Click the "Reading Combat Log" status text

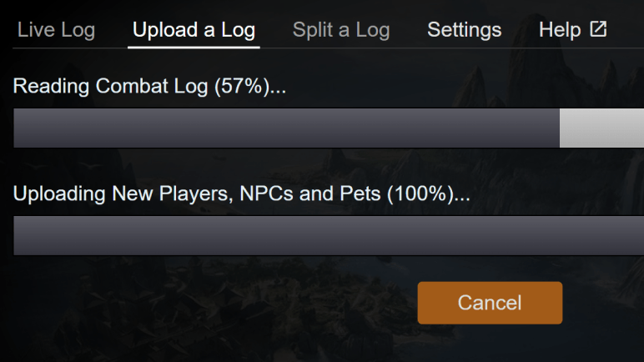(112, 86)
